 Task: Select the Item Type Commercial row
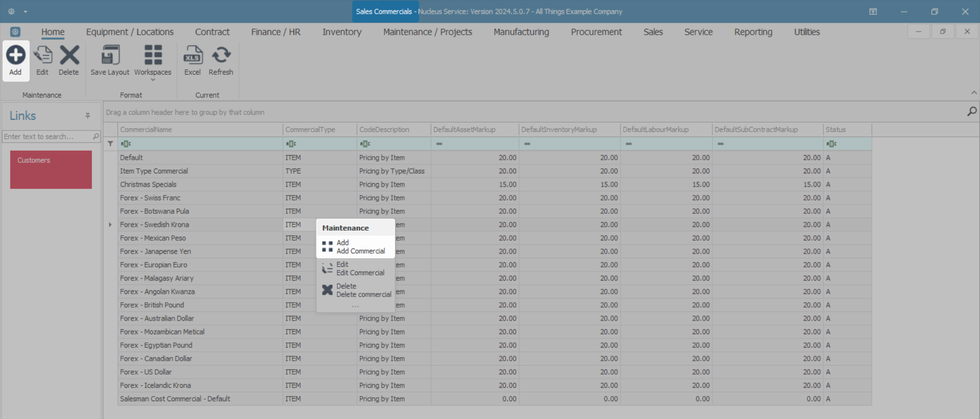(495, 171)
